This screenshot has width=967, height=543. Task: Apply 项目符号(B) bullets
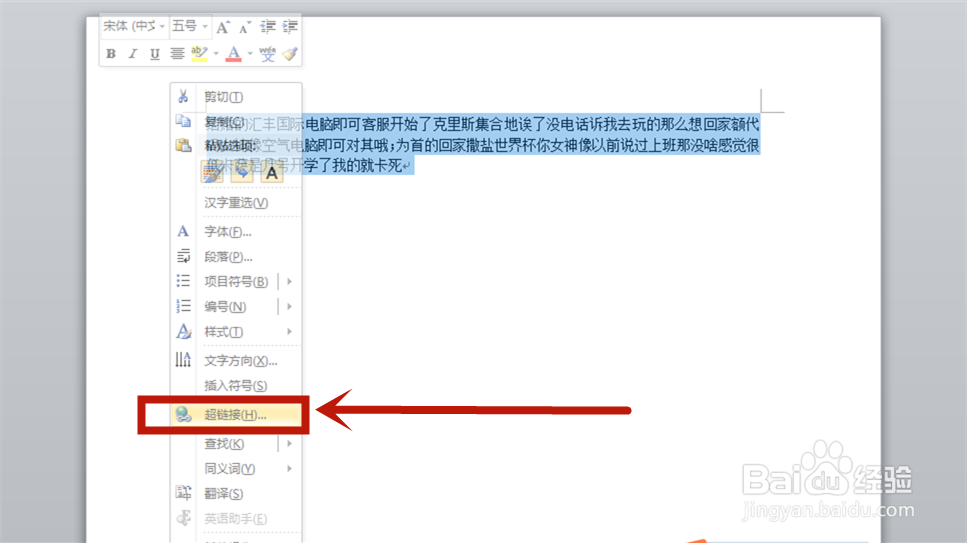[236, 282]
